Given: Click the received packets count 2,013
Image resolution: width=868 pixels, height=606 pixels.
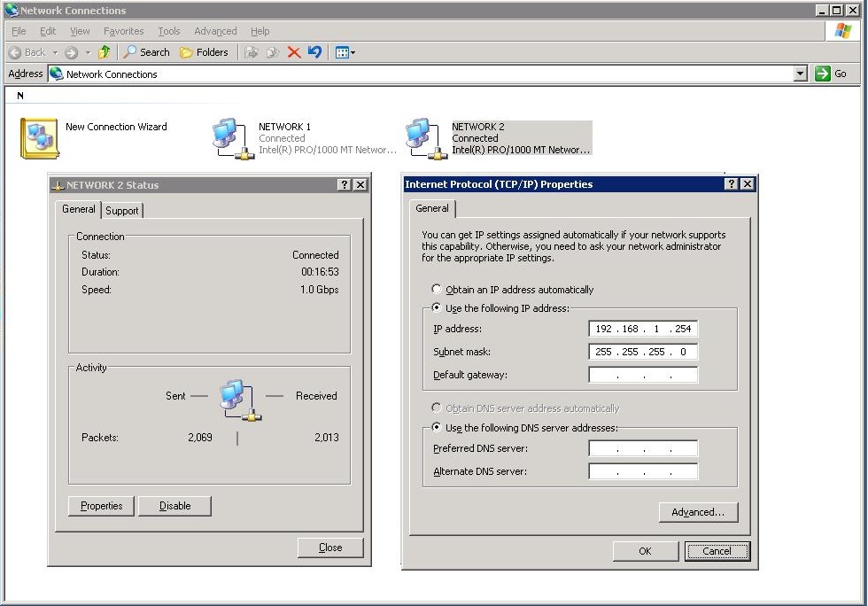Looking at the screenshot, I should [x=327, y=438].
